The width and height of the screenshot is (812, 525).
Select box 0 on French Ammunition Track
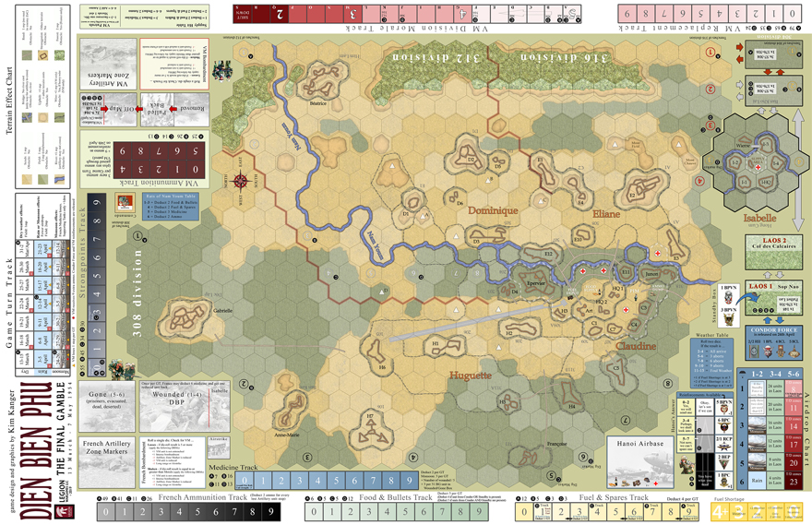click(x=105, y=511)
